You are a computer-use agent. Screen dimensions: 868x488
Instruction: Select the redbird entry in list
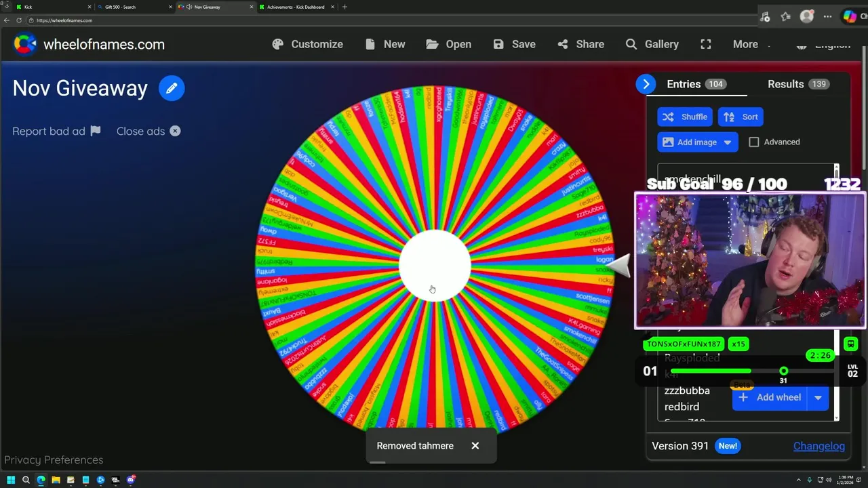682,407
